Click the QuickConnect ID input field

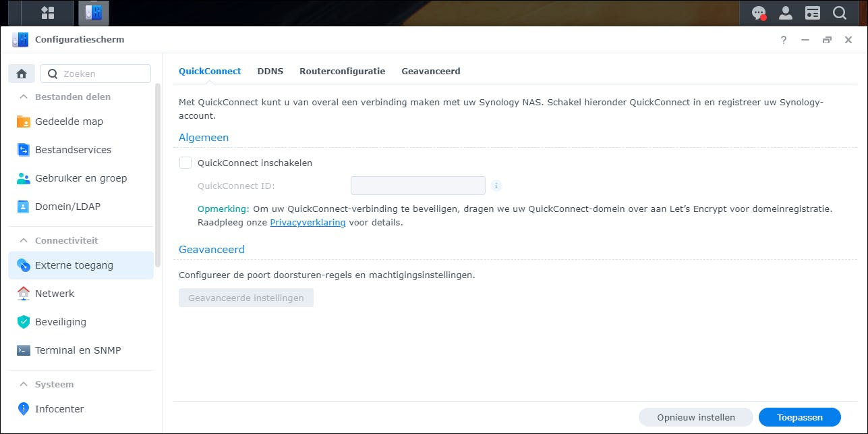[x=418, y=186]
